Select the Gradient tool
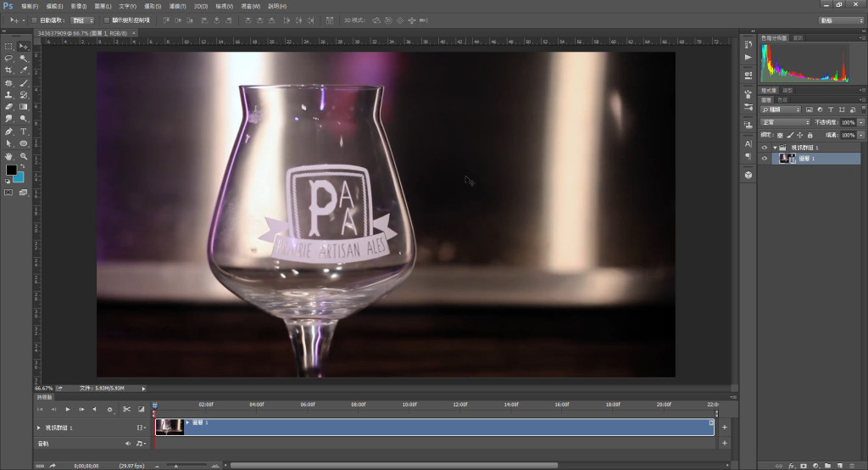The image size is (868, 470). pos(23,107)
